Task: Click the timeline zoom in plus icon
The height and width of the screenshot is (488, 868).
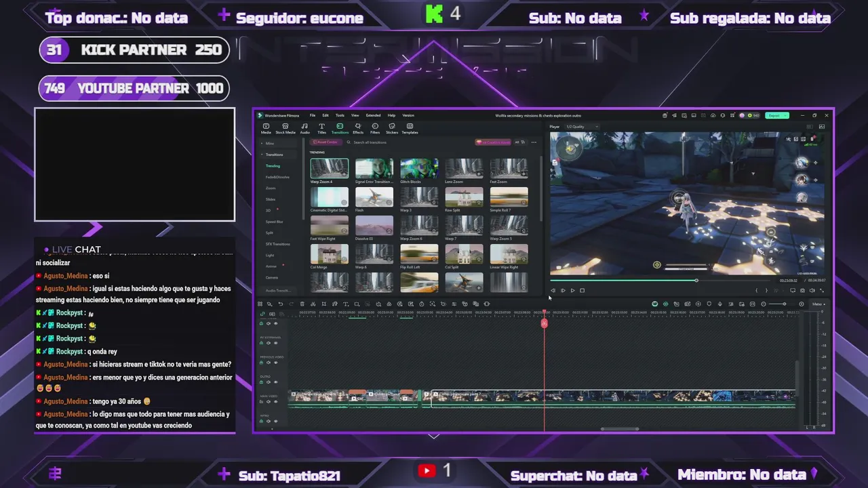Action: pyautogui.click(x=802, y=304)
